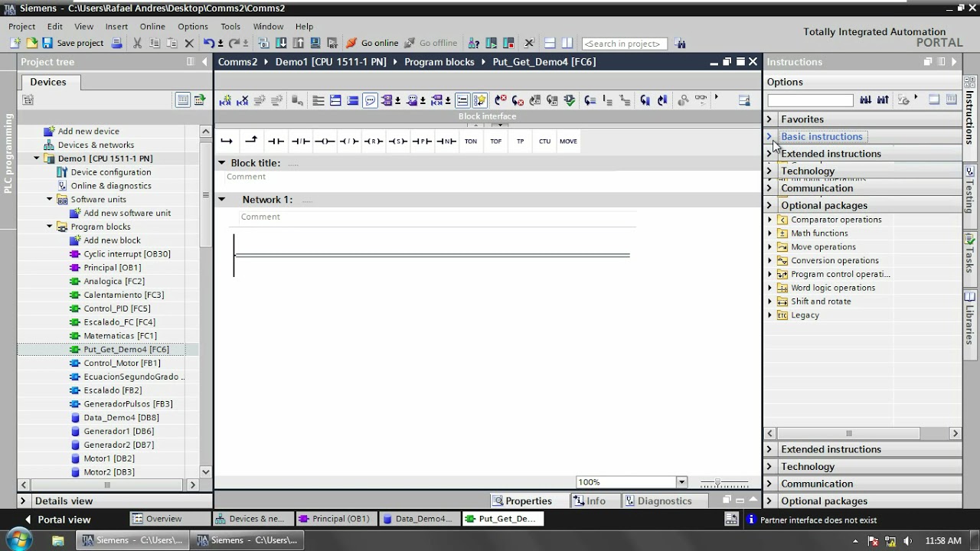
Task: Toggle network comments speech bubble icon
Action: pos(370,100)
